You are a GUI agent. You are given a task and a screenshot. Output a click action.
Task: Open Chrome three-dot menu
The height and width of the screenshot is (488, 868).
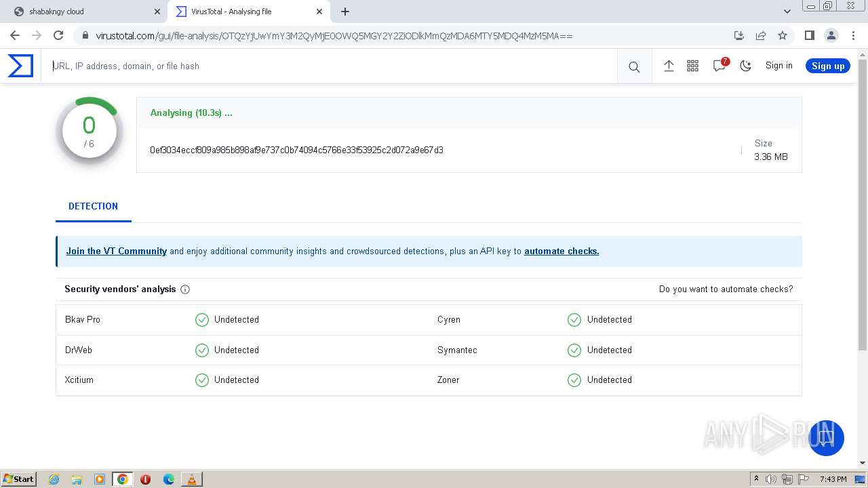(852, 35)
